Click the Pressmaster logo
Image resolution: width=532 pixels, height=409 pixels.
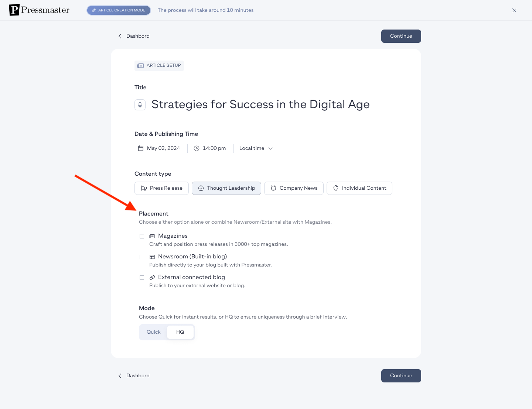(39, 10)
